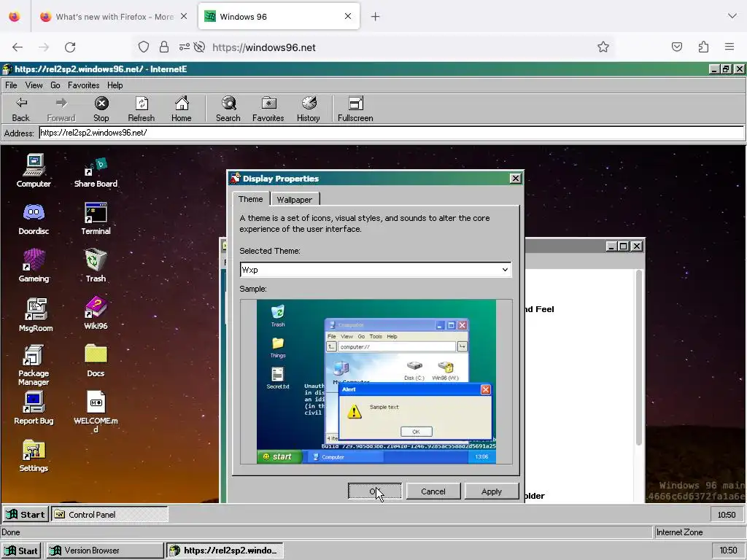
Task: Switch to the Theme tab
Action: click(251, 199)
